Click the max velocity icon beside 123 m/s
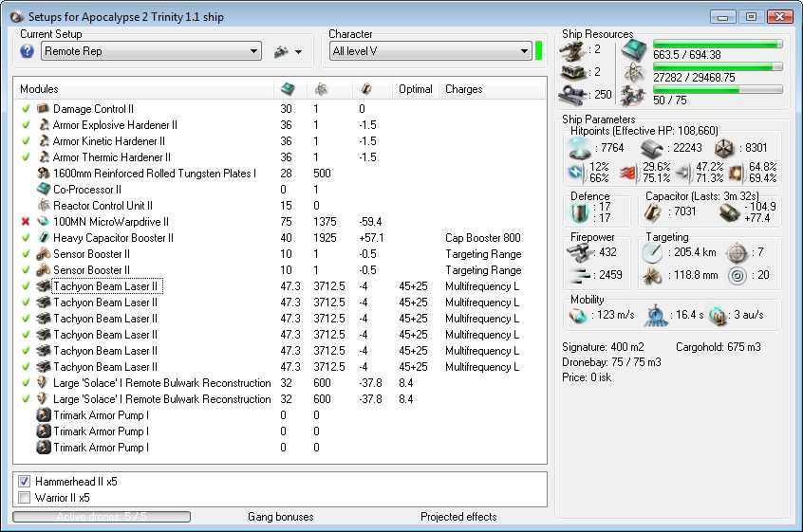Image resolution: width=803 pixels, height=532 pixels. click(578, 315)
